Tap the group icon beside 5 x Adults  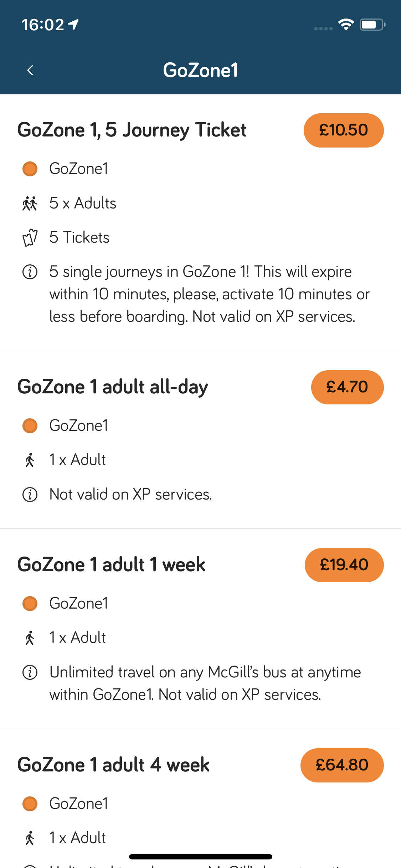tap(30, 203)
